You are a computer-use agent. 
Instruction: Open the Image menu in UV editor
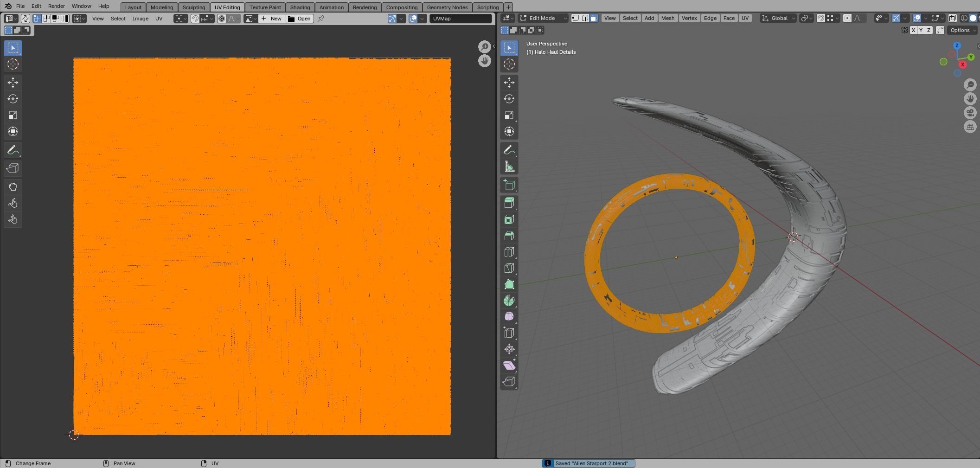pos(141,19)
